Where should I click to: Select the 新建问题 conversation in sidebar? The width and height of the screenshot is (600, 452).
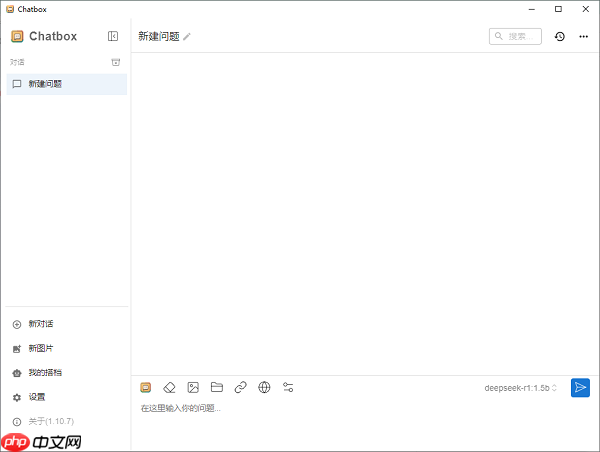pyautogui.click(x=67, y=84)
